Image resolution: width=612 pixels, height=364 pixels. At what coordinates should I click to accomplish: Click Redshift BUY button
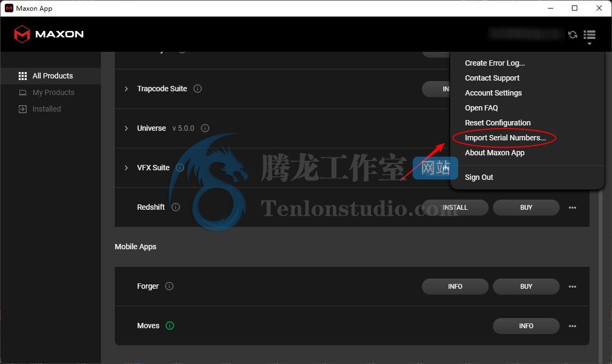[525, 208]
